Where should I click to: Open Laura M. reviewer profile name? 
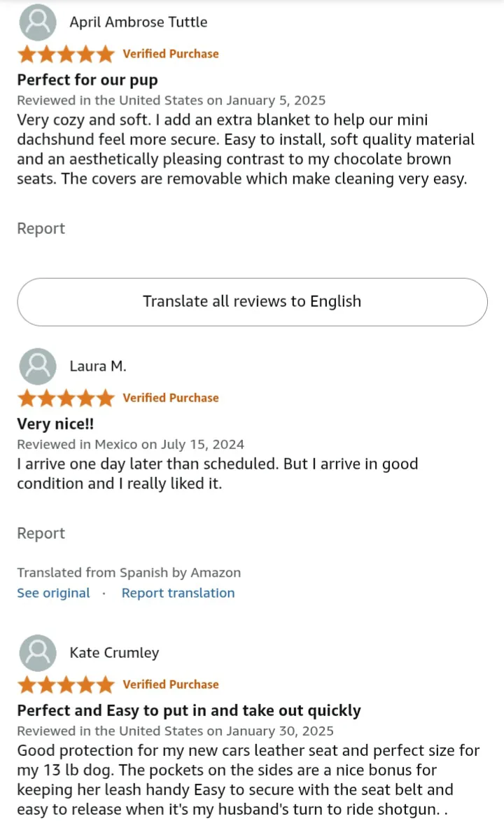(x=98, y=366)
